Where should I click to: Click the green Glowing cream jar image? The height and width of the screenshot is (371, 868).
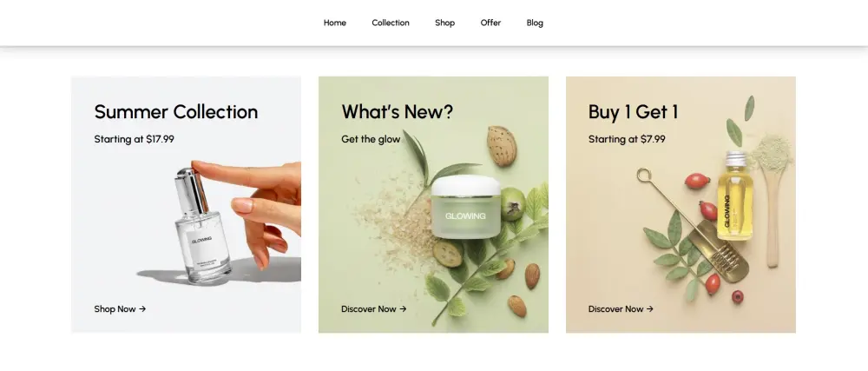coord(466,207)
